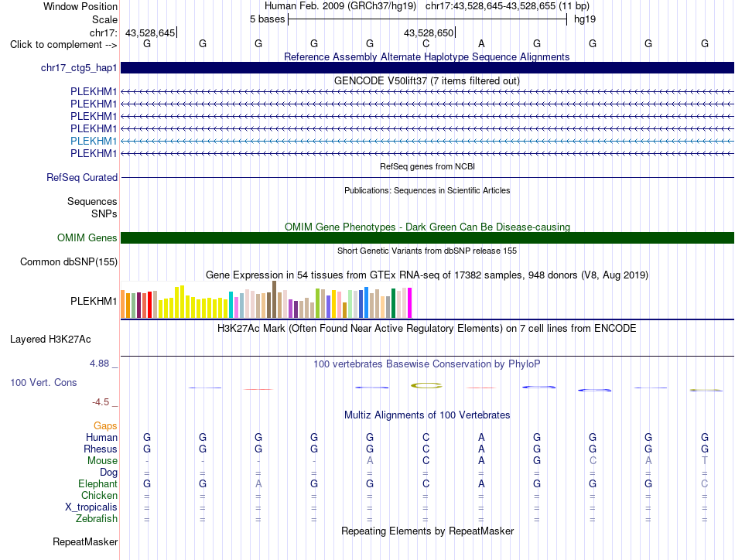Image resolution: width=735 pixels, height=560 pixels.
Task: Click the 100 Vert. Cons track label
Action: 43,383
